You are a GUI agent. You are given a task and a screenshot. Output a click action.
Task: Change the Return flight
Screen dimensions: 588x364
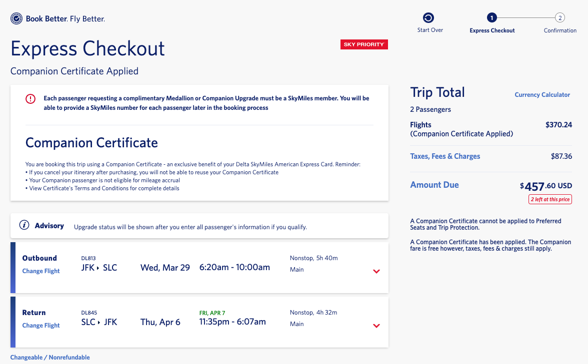[40, 325]
